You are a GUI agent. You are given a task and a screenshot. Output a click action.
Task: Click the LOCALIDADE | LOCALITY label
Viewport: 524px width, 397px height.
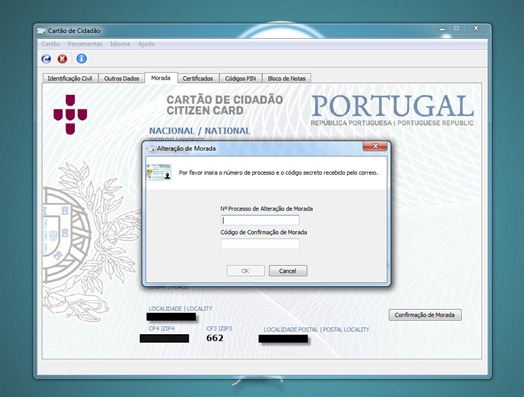coord(180,308)
